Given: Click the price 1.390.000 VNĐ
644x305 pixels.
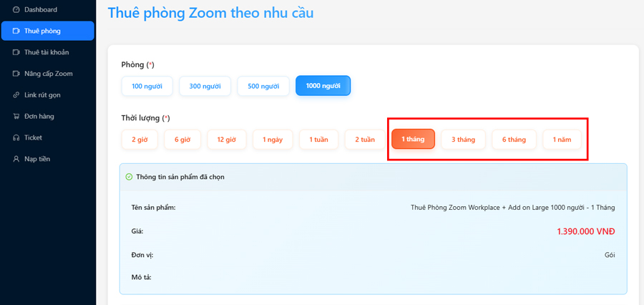Looking at the screenshot, I should click(x=586, y=231).
